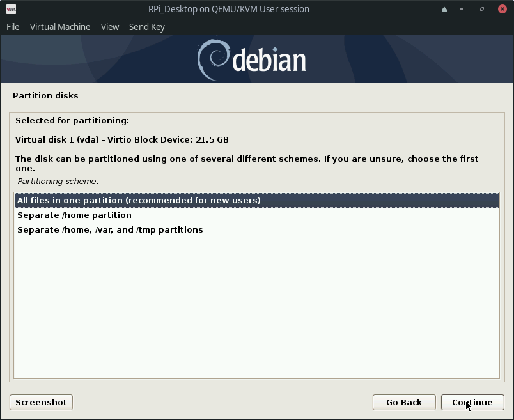Viewport: 514px width, 420px height.
Task: Select 'Separate /home partition' scheme
Action: [x=256, y=215]
